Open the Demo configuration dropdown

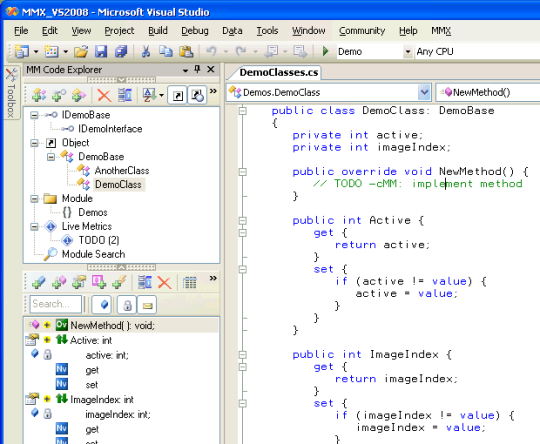tap(408, 52)
